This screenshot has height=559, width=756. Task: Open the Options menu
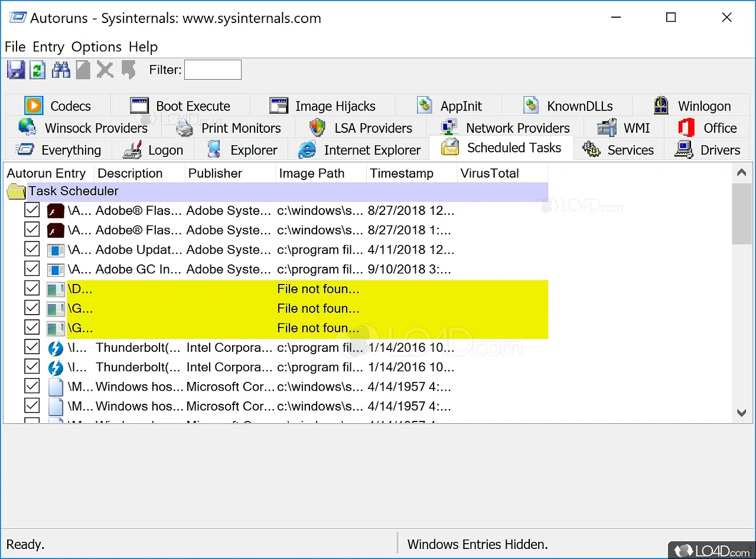pos(96,47)
